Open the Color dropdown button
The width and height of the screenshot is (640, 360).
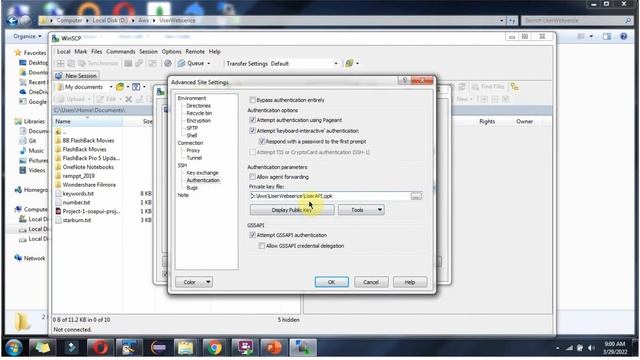194,282
